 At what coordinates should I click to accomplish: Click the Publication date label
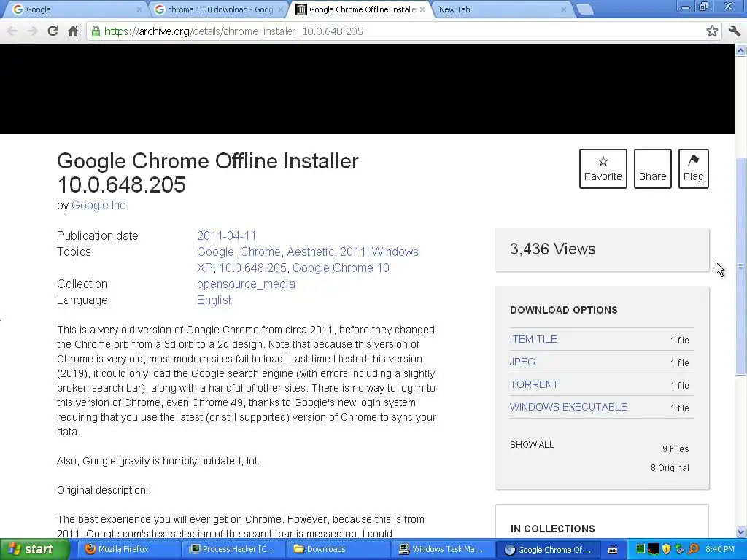pyautogui.click(x=97, y=236)
